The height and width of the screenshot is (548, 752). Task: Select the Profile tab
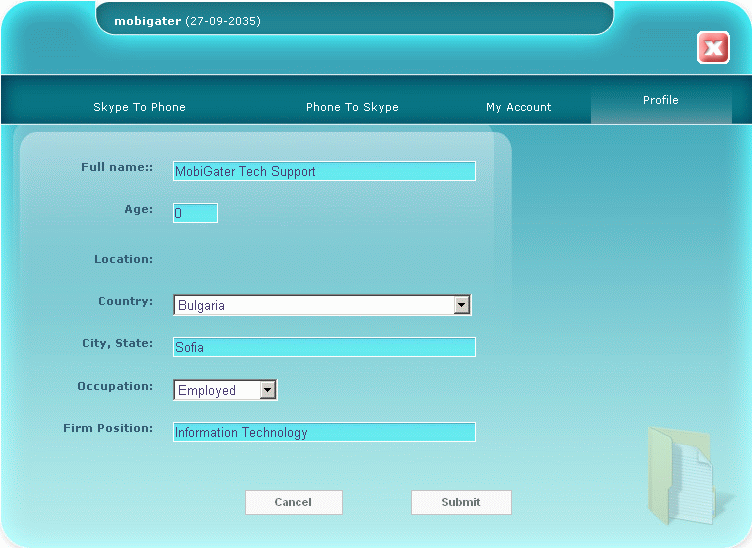[660, 101]
